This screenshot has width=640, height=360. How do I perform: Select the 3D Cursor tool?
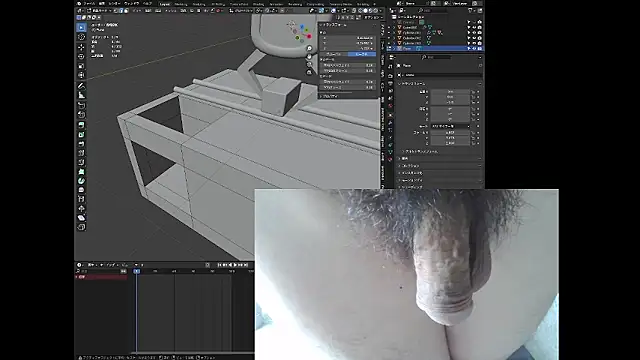point(81,37)
